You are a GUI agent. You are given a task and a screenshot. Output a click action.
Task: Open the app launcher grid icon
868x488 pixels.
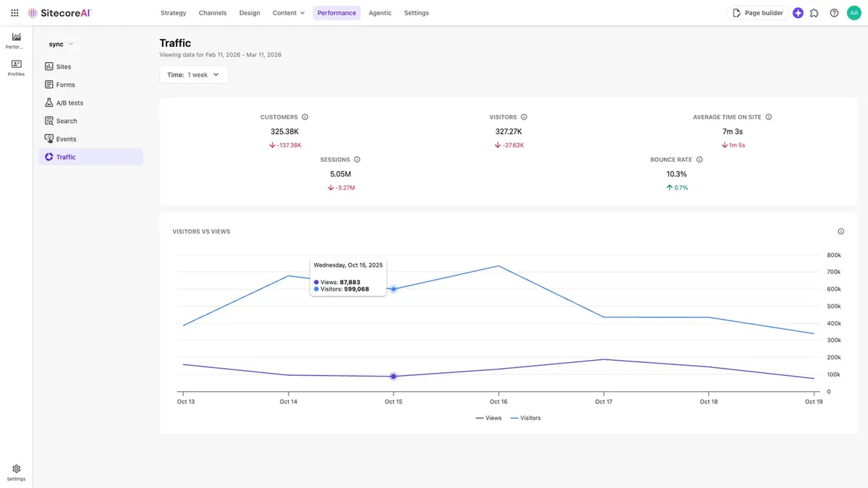(14, 12)
